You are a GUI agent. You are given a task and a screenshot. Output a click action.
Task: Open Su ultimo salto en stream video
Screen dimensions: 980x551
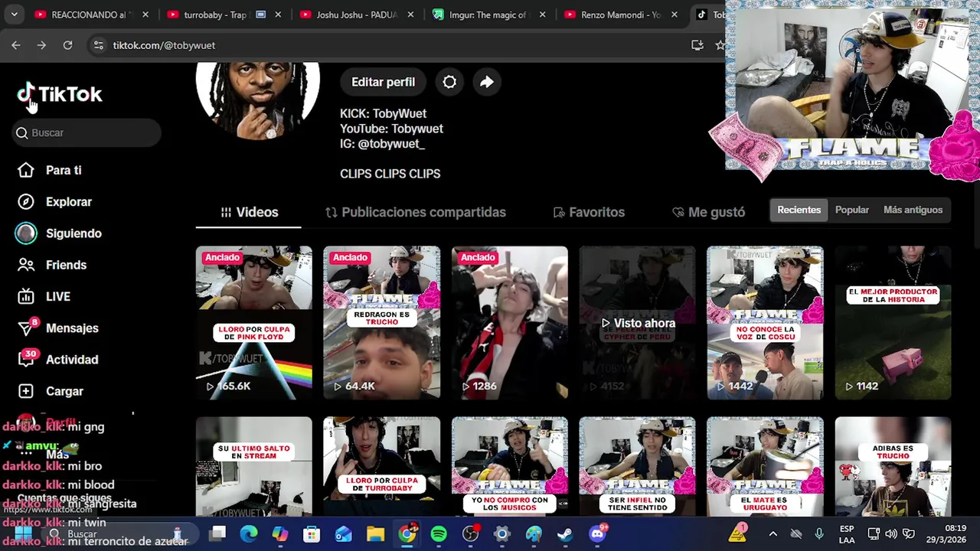pos(254,467)
